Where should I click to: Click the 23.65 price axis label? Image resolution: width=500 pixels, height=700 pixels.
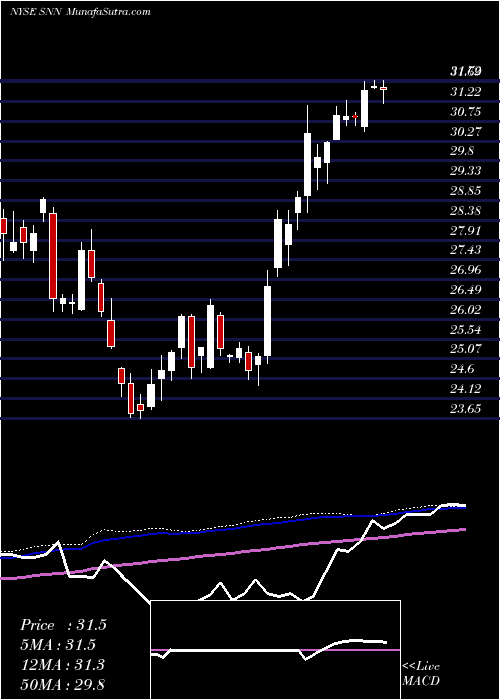(466, 408)
